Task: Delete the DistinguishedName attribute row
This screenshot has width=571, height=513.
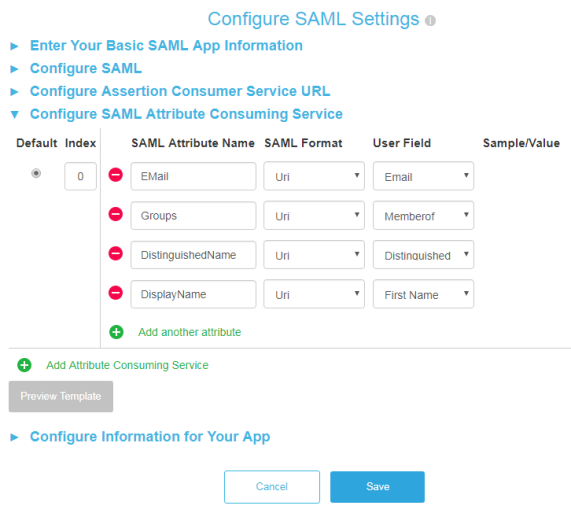Action: pos(116,253)
